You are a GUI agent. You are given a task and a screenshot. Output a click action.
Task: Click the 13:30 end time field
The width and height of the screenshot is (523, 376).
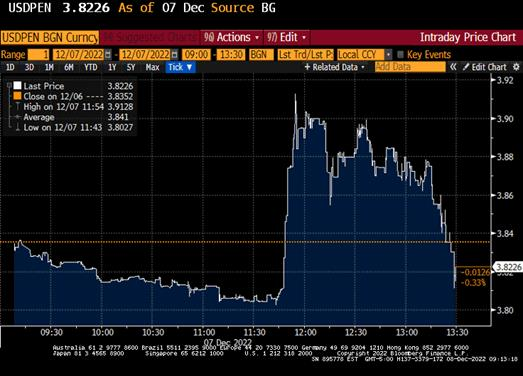(231, 54)
